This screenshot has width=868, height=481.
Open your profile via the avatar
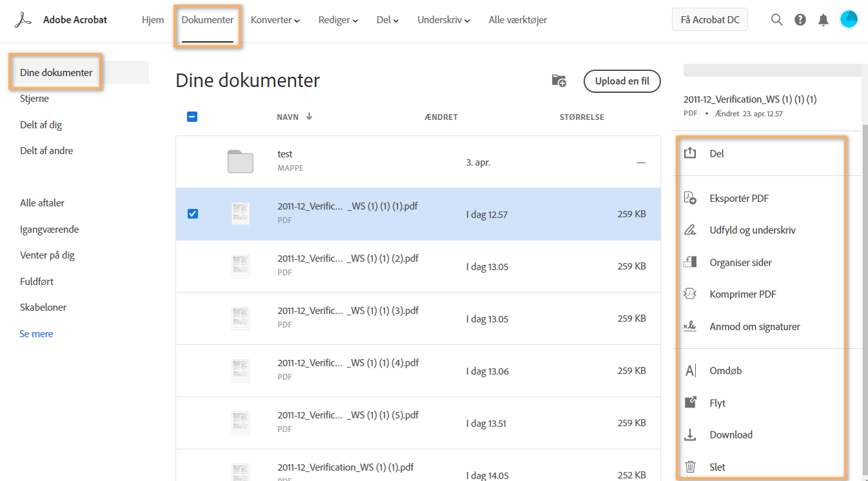[x=849, y=19]
